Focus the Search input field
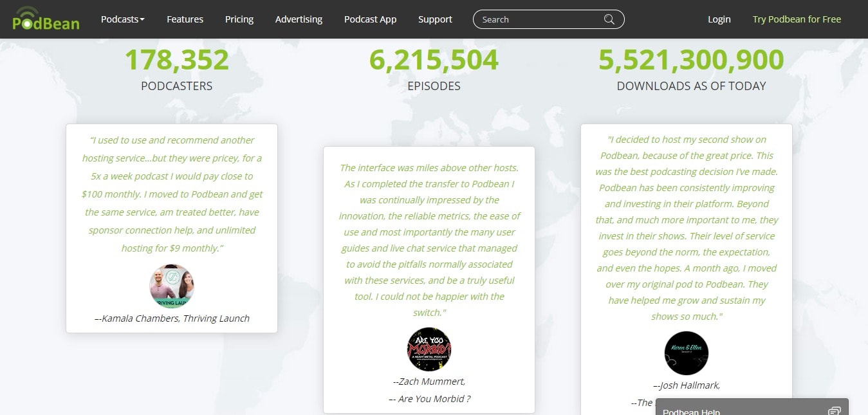Viewport: 868px width, 415px height. coord(548,19)
